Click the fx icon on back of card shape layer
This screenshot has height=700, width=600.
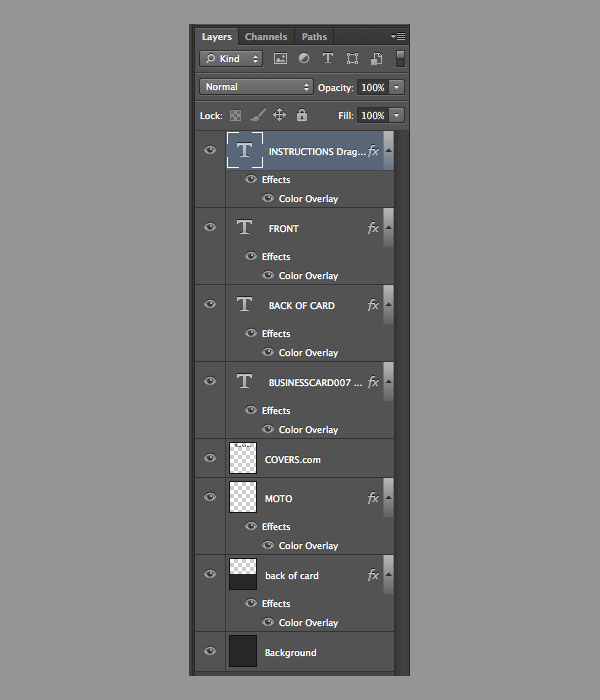[373, 575]
